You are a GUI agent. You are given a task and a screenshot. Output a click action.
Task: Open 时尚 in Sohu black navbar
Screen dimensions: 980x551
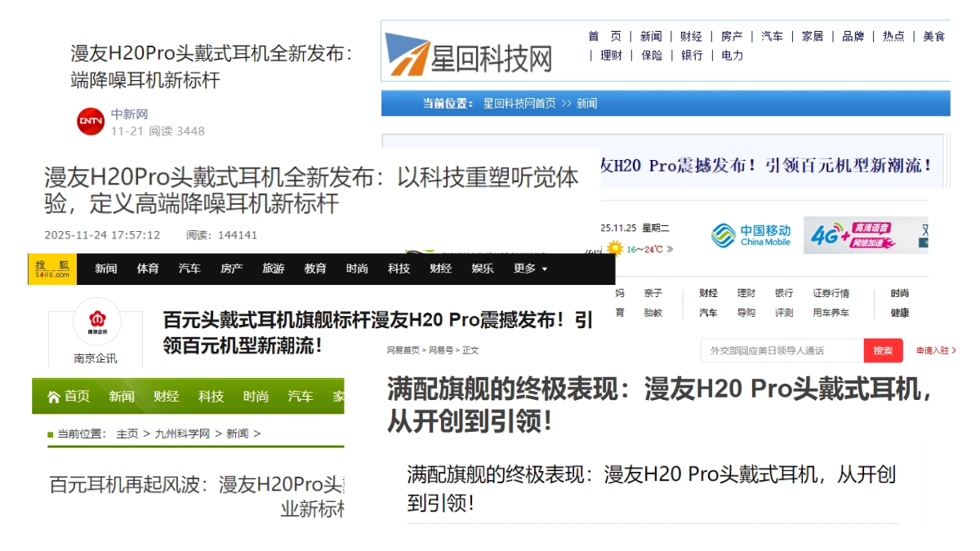(357, 269)
